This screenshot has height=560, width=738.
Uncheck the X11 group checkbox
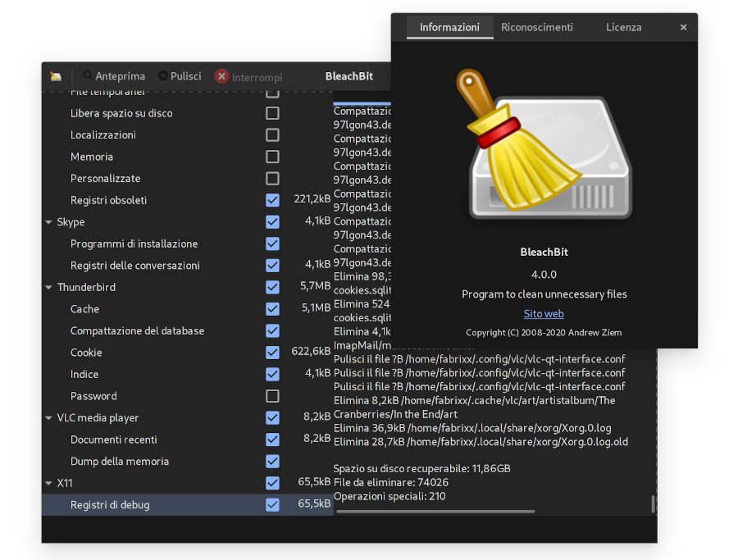click(x=272, y=483)
